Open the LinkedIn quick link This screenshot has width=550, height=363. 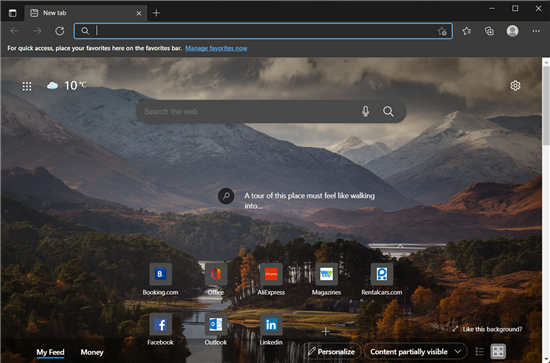pos(271,329)
